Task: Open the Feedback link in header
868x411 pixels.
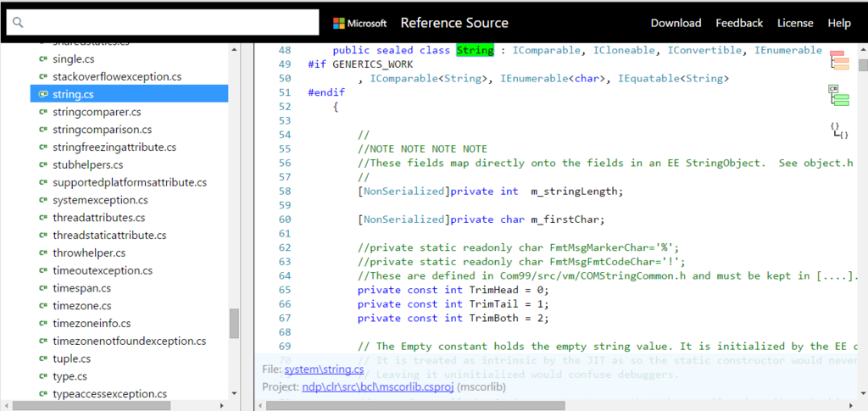Action: (x=739, y=23)
